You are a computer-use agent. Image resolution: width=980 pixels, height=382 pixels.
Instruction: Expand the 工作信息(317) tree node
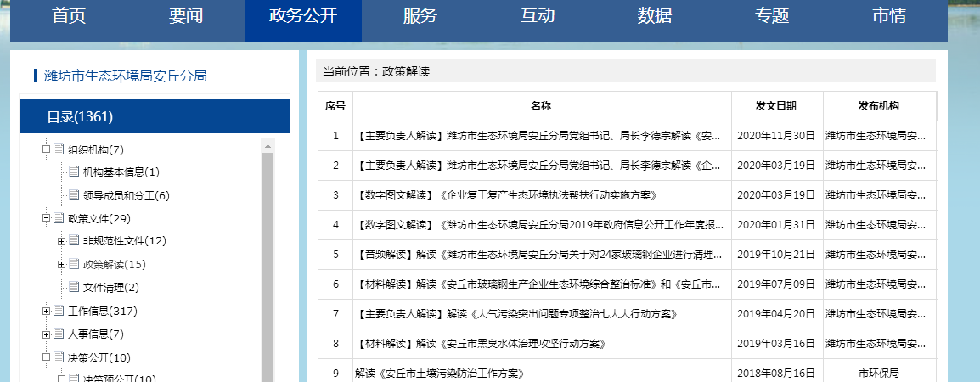(x=46, y=311)
